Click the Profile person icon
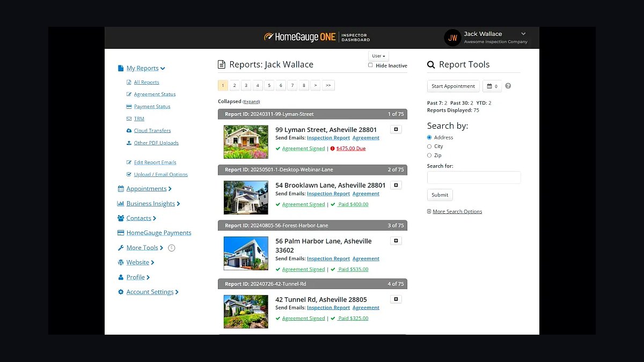The width and height of the screenshot is (644, 362). tap(121, 277)
